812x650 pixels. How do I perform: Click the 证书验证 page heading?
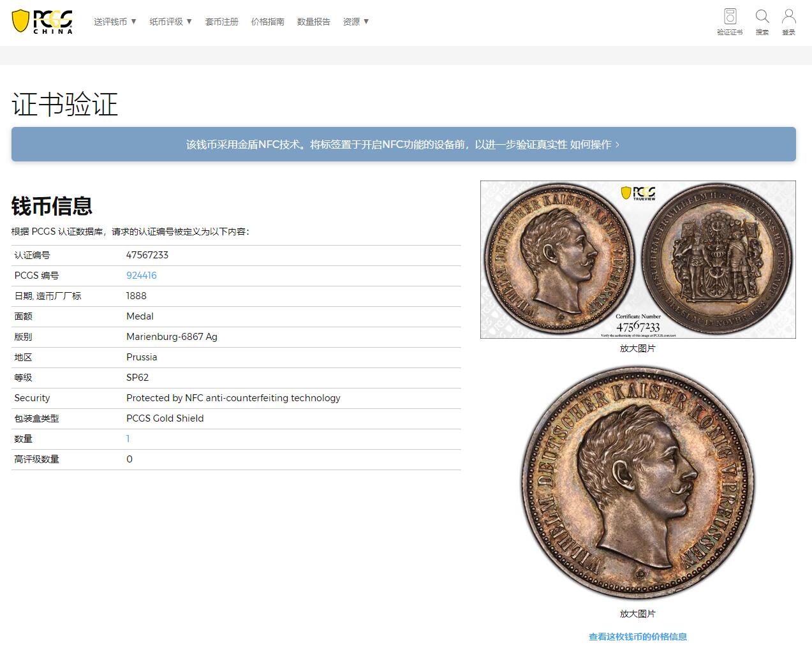[65, 105]
